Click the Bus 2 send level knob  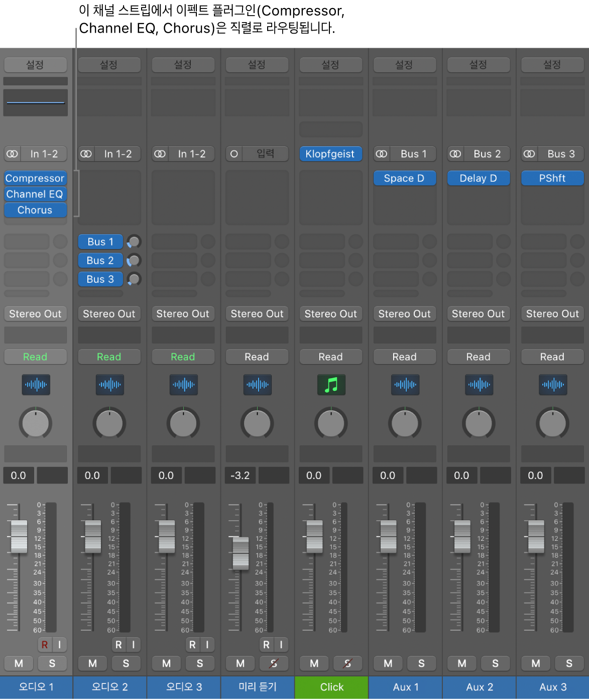[134, 261]
